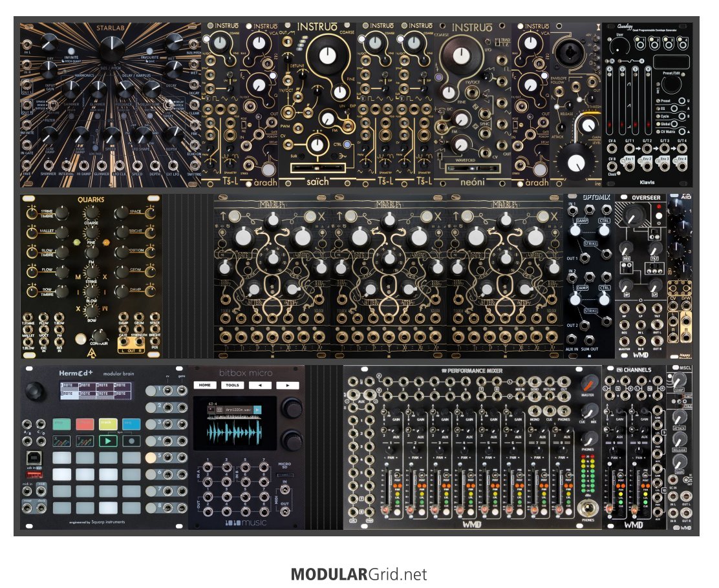Toggle channel 1 PRE/POST switch on Performance Mixer
The height and width of the screenshot is (588, 719).
(396, 474)
